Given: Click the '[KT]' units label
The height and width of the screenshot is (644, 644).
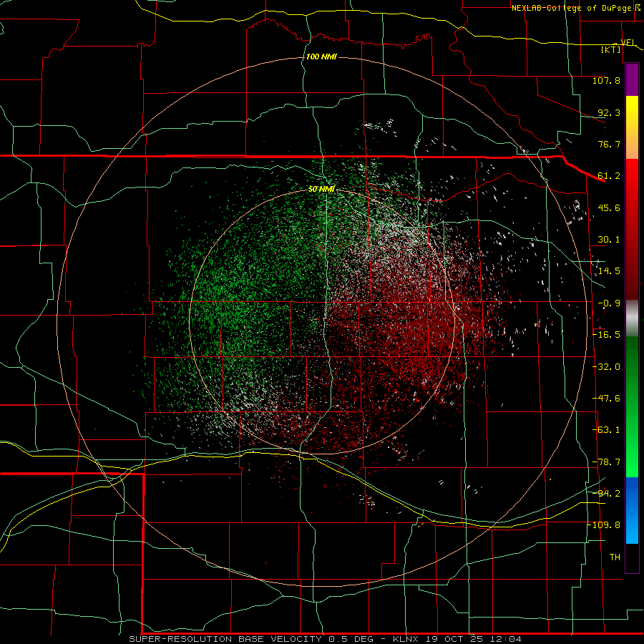Looking at the screenshot, I should click(611, 49).
